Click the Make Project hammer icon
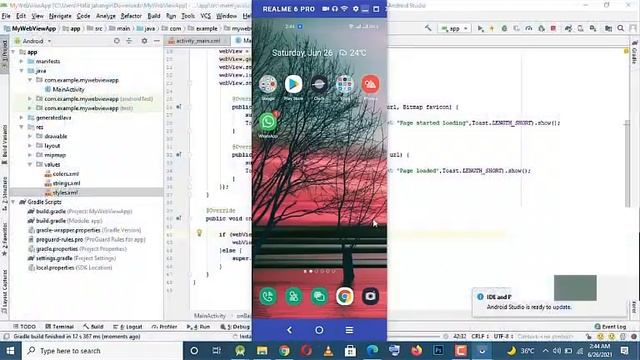640x360 pixels. click(428, 28)
